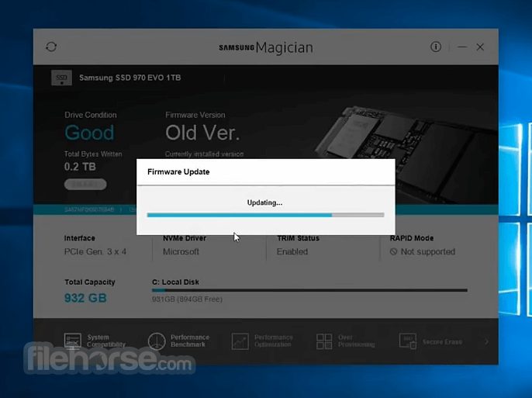Click the Samsung Magician title logo
This screenshot has height=398, width=532.
266,47
